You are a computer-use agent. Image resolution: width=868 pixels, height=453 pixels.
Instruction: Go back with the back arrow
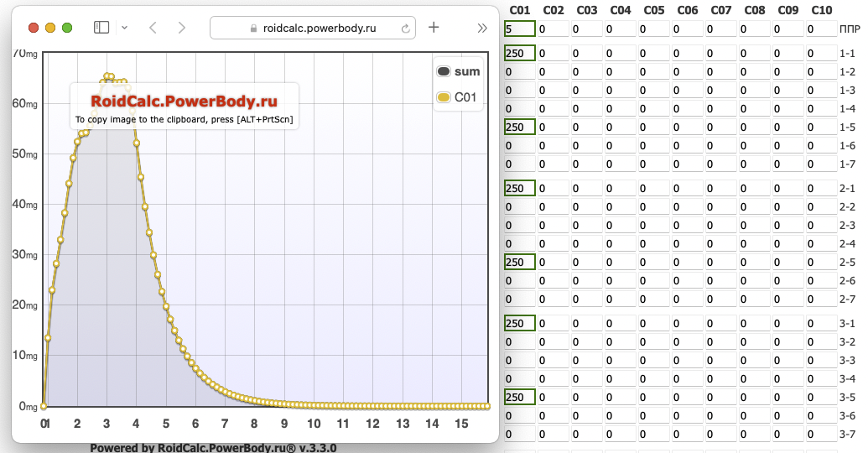tap(153, 28)
